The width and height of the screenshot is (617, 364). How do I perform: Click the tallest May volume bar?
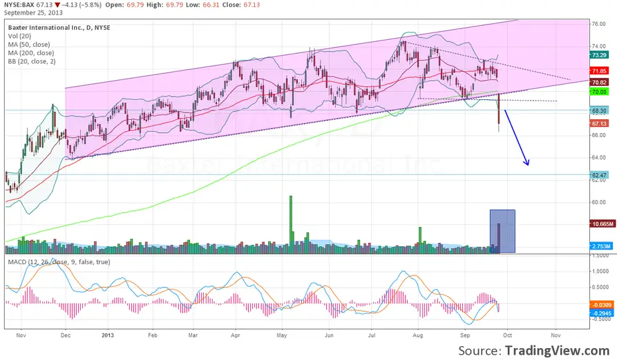point(291,224)
